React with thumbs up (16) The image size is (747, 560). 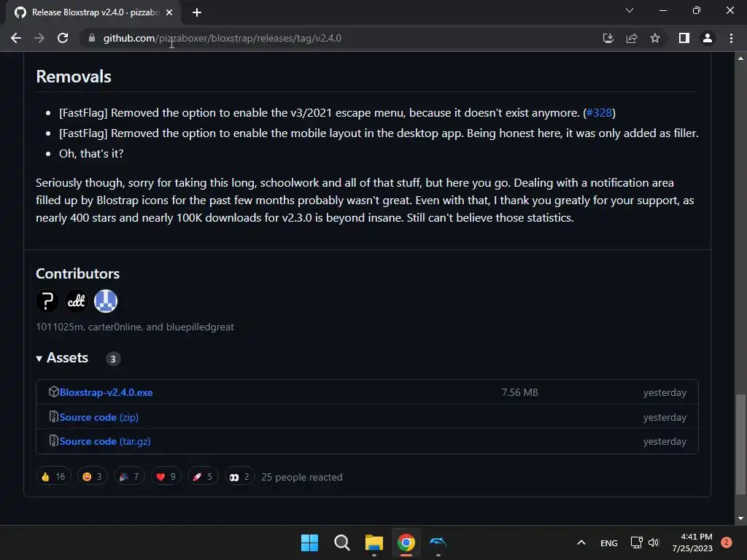[x=53, y=477]
